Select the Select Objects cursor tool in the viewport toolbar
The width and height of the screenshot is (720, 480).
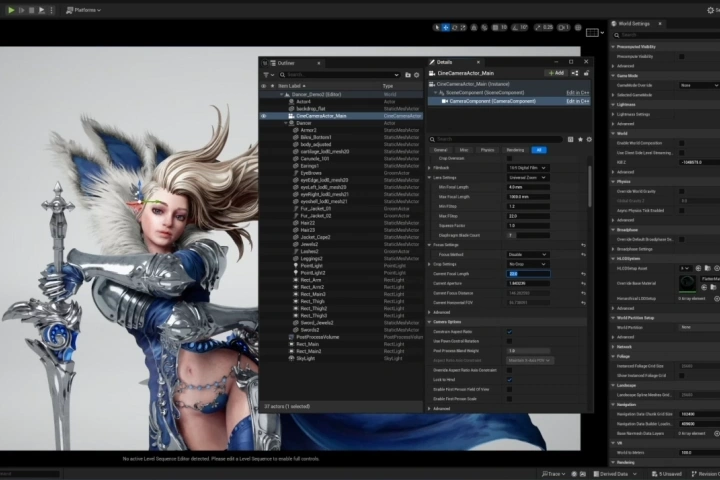[437, 28]
